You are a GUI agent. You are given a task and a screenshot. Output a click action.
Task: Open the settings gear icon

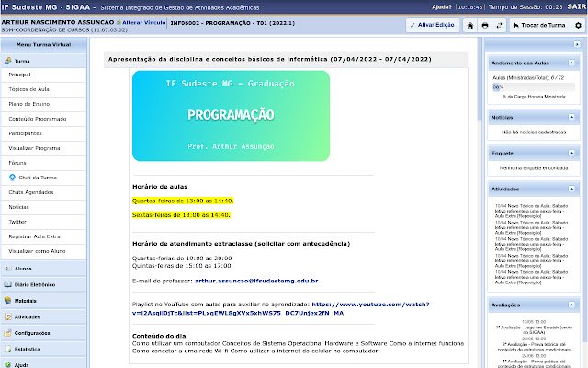click(578, 26)
